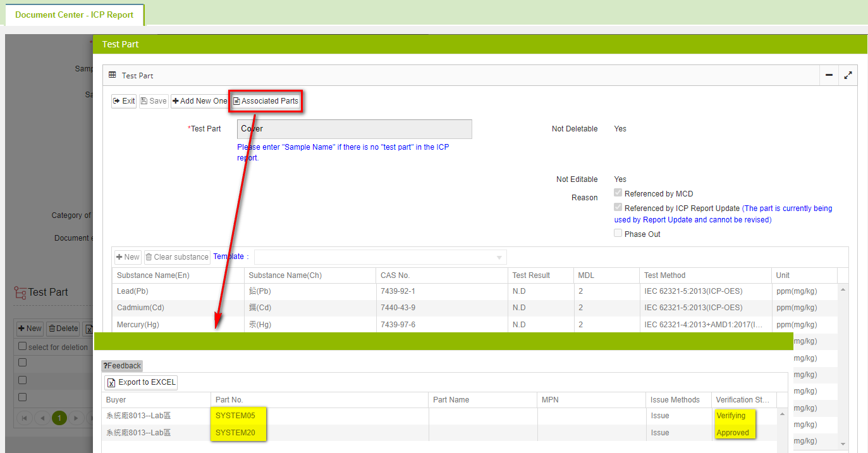Click the Buyer column header
Viewport: 868px width, 453px height.
pos(156,400)
